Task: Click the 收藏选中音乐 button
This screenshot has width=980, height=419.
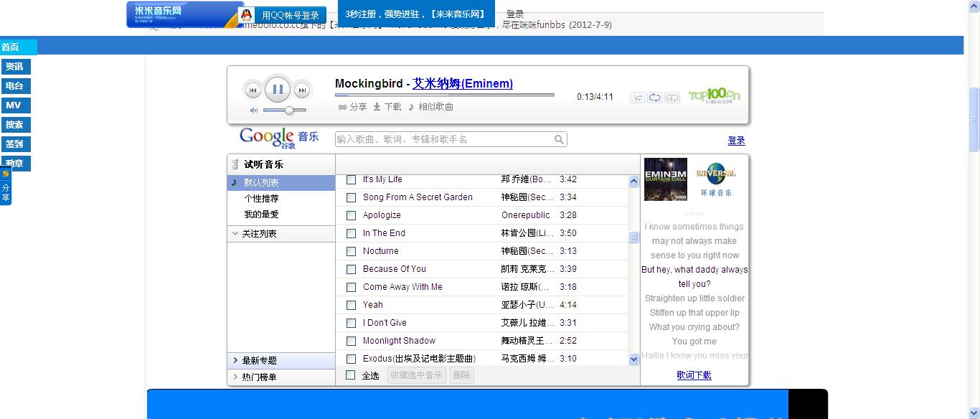Action: tap(417, 375)
